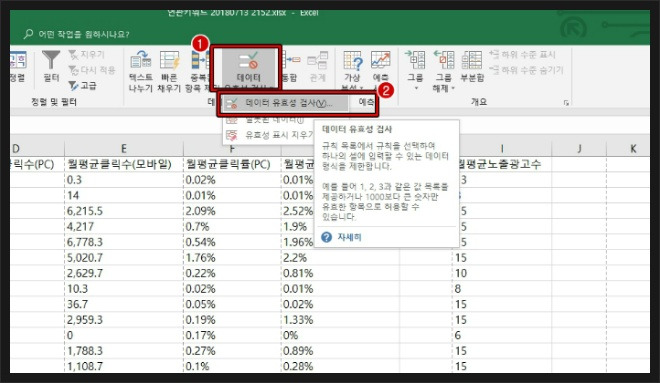
Task: Click the help question mark icon in tooltip
Action: (327, 237)
